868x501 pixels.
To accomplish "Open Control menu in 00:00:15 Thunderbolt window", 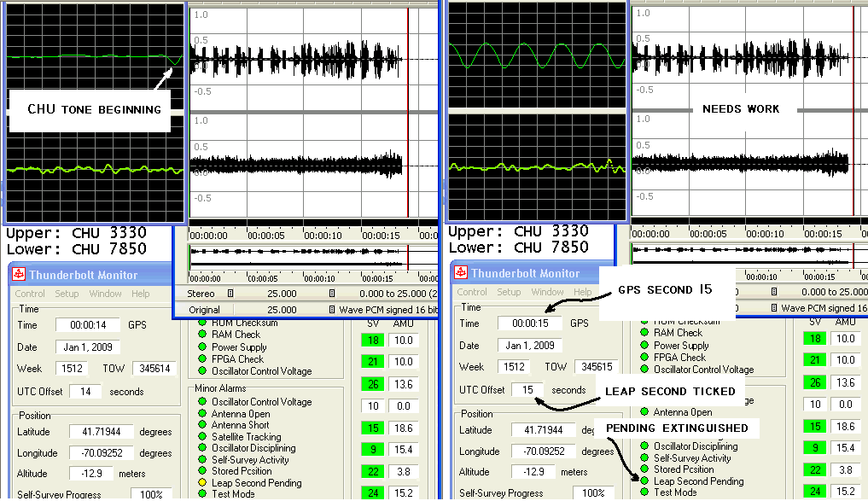I will coord(472,292).
